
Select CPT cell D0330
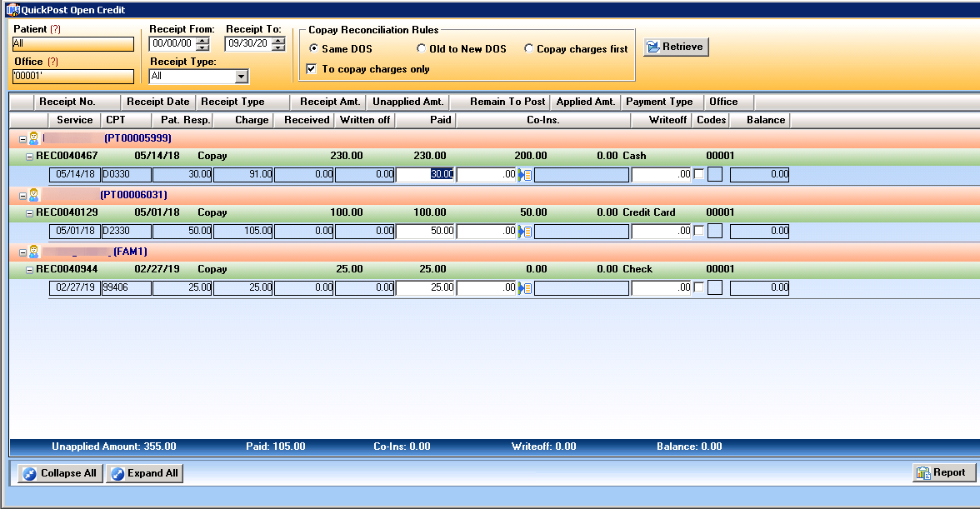[x=127, y=174]
